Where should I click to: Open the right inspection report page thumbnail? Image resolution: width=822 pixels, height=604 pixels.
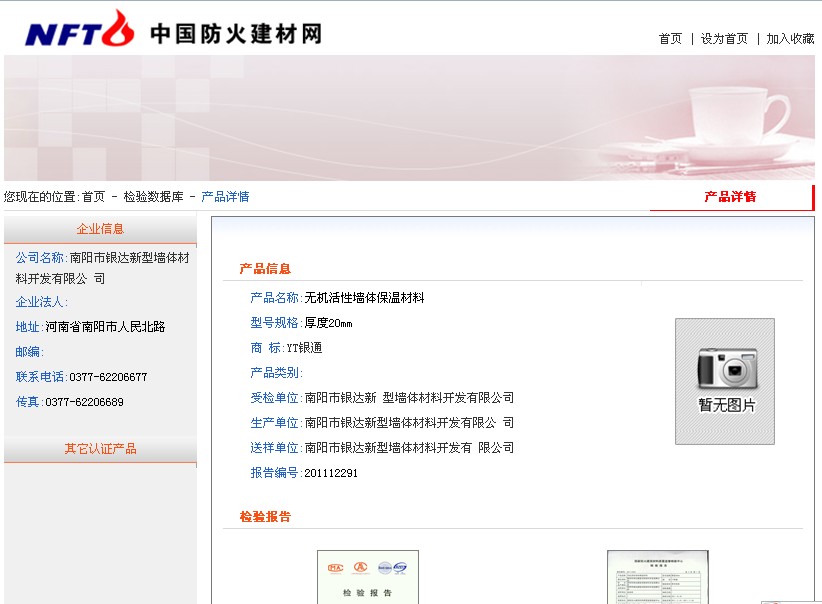[657, 577]
